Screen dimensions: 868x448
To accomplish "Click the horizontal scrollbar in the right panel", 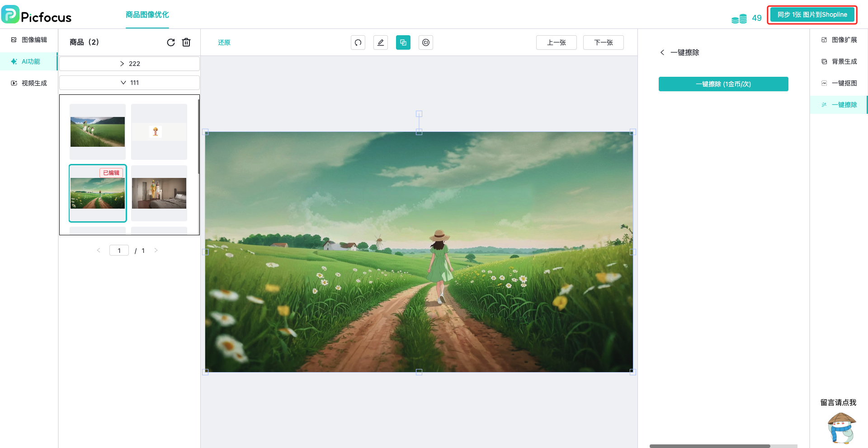I will click(710, 446).
